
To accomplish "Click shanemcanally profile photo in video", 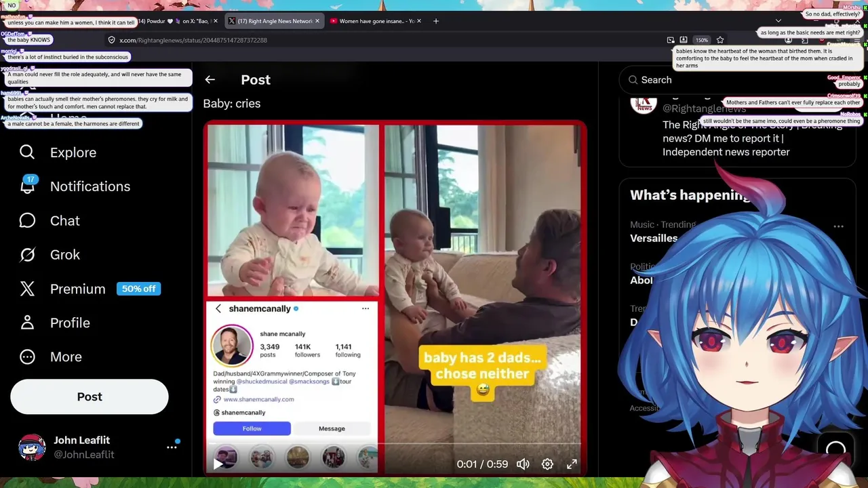I will pyautogui.click(x=233, y=346).
